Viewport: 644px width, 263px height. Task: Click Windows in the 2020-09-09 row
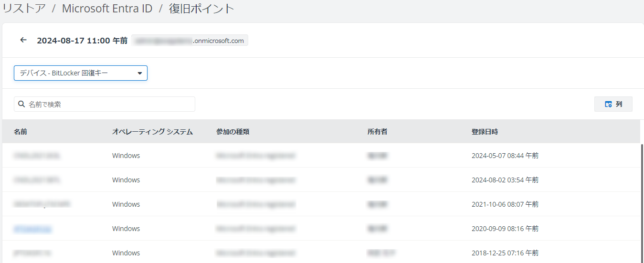coord(126,229)
